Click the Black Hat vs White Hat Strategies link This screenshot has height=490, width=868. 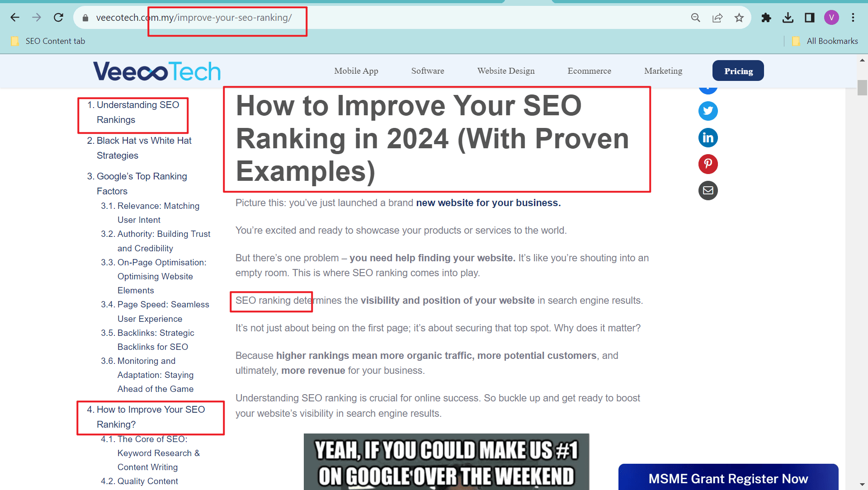click(x=144, y=148)
